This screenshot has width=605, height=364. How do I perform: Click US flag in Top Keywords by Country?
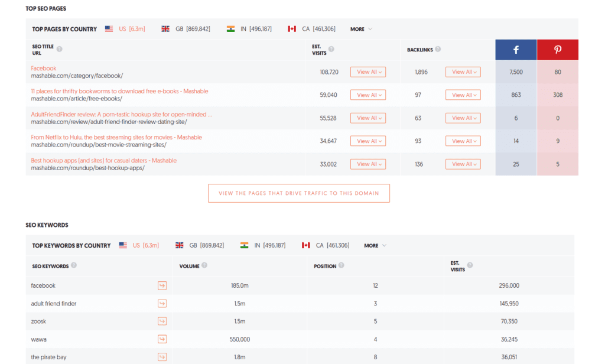click(123, 245)
